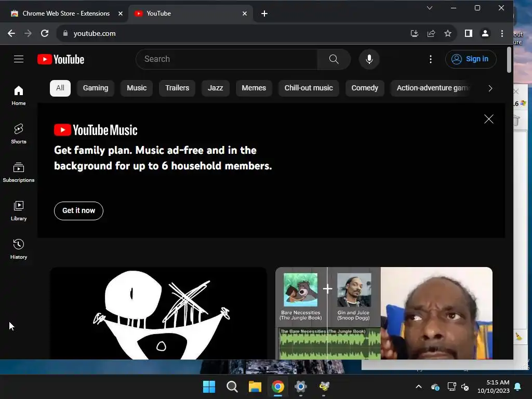The image size is (532, 399).
Task: Toggle Chrome side panel
Action: [469, 33]
